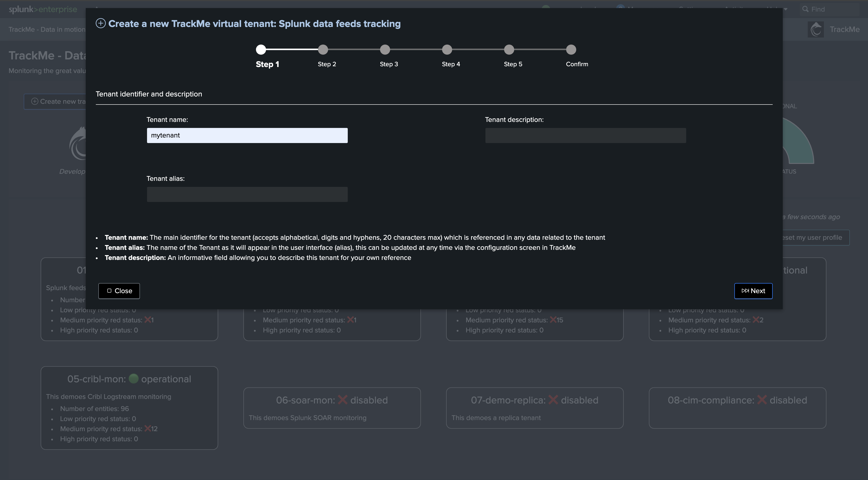Open the Find search box
This screenshot has height=480, width=868.
829,9
